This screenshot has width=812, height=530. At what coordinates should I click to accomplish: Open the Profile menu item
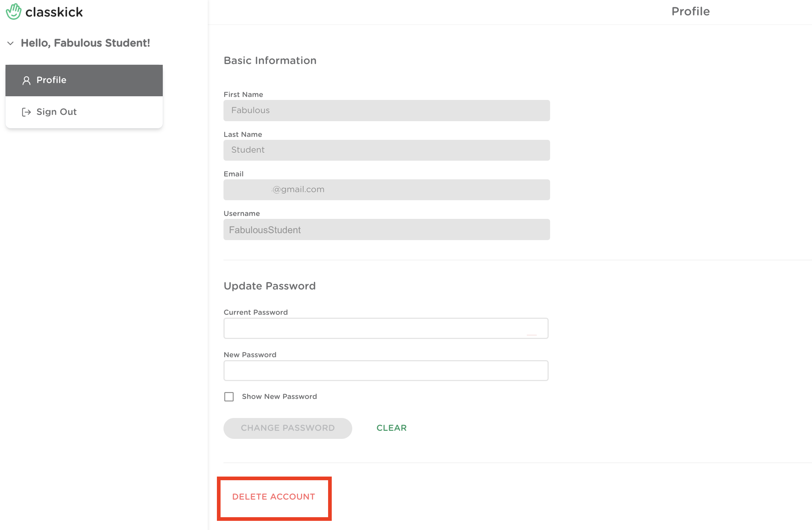click(84, 81)
